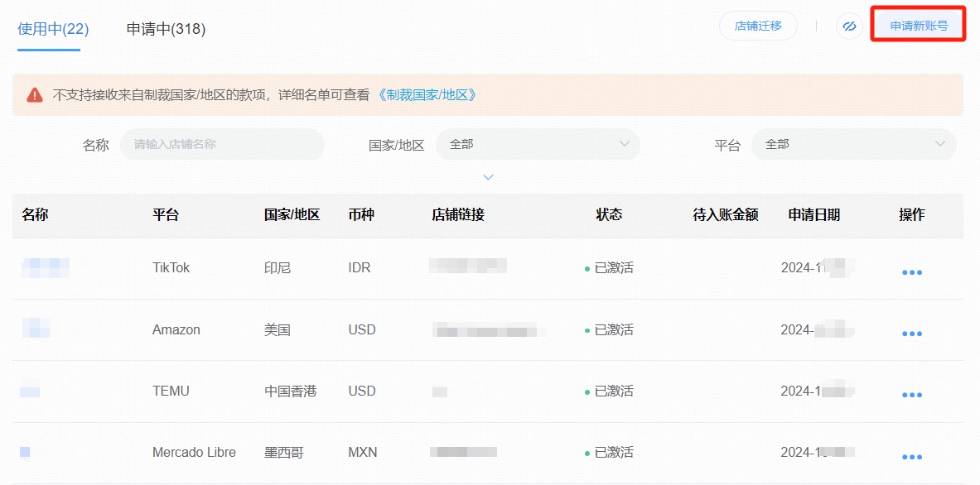Click the 状态 column header
The image size is (980, 485).
pos(609,214)
